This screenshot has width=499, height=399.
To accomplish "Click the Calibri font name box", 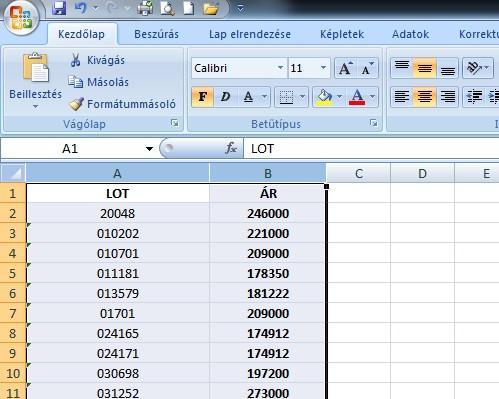I will [x=234, y=68].
